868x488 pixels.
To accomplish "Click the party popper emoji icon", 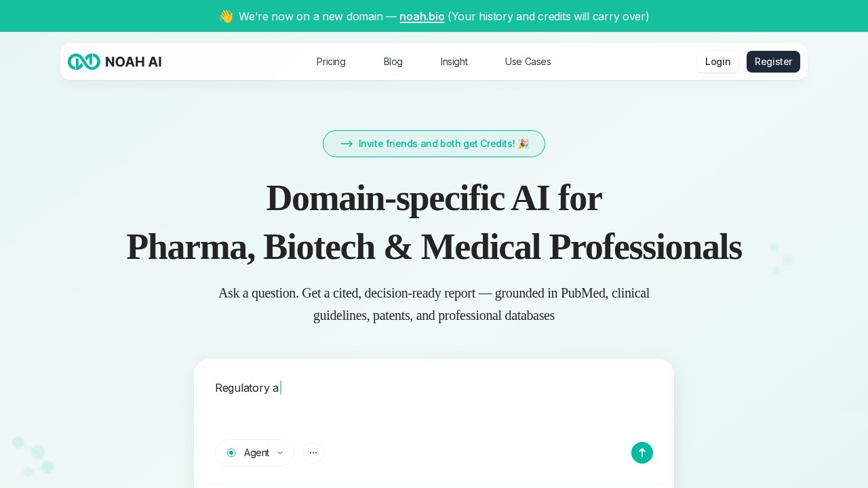I will pos(523,144).
